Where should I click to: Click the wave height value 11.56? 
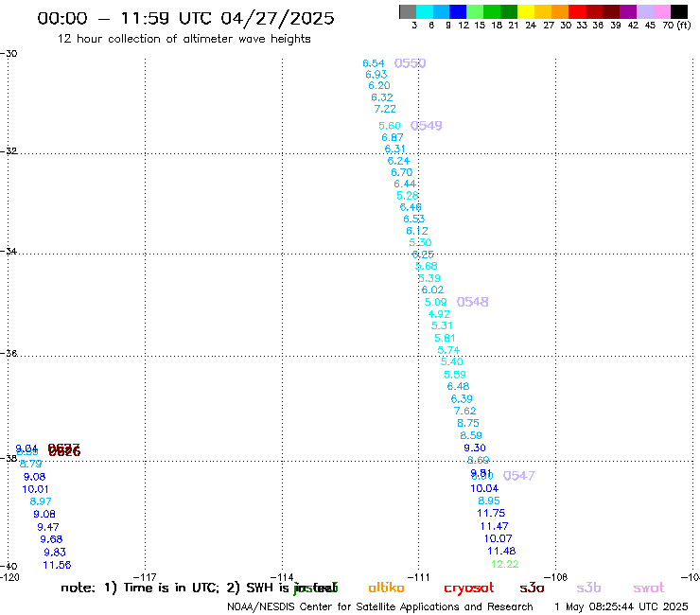[57, 565]
